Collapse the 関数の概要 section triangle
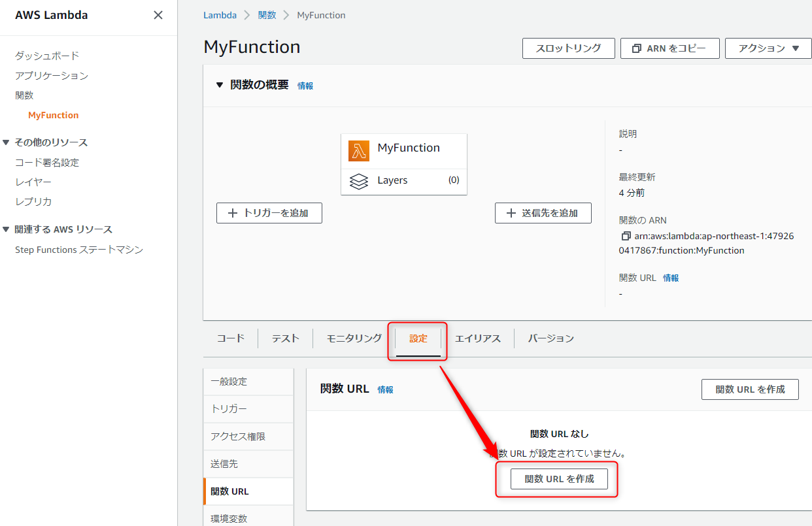Image resolution: width=812 pixels, height=526 pixels. click(x=220, y=85)
